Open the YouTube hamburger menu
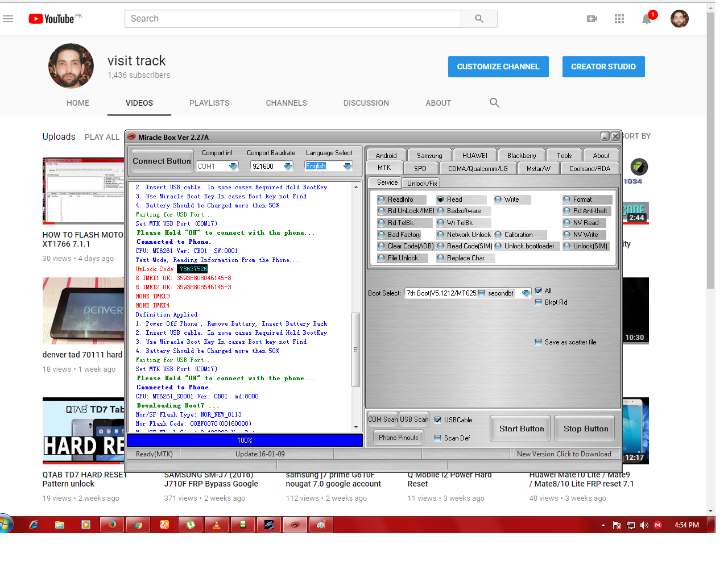Viewport: 728px width, 582px height. click(x=8, y=19)
